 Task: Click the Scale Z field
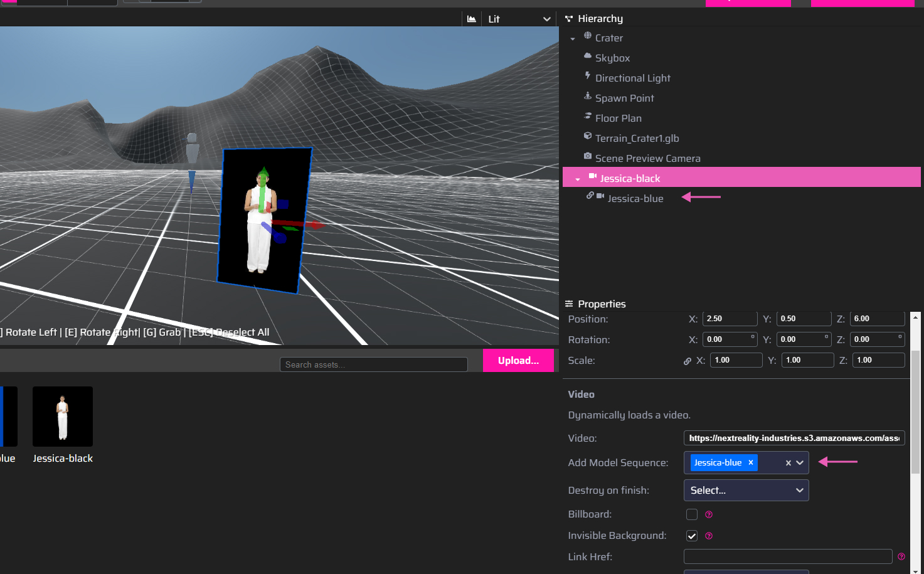pos(878,360)
